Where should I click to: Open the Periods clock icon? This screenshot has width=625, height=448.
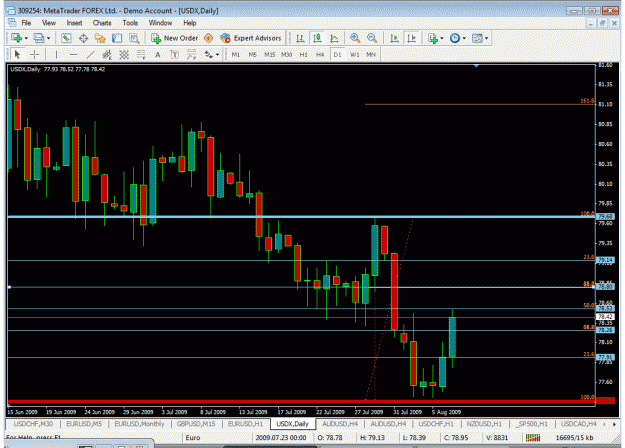point(455,38)
